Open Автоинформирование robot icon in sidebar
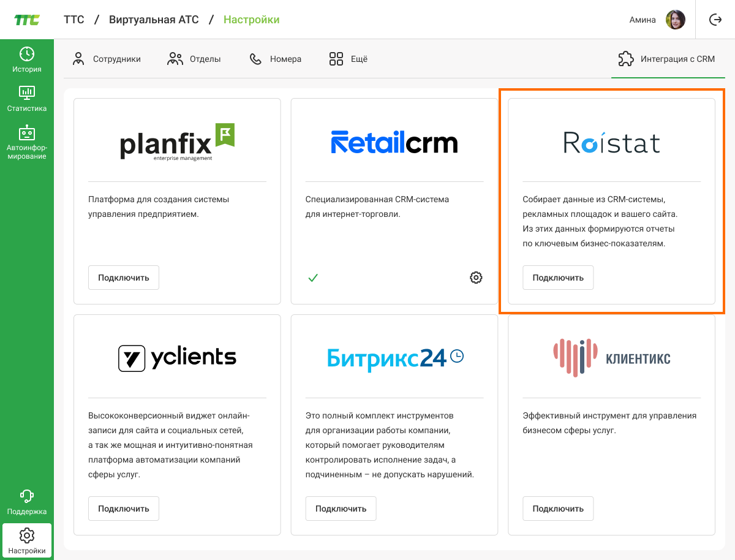 (27, 132)
